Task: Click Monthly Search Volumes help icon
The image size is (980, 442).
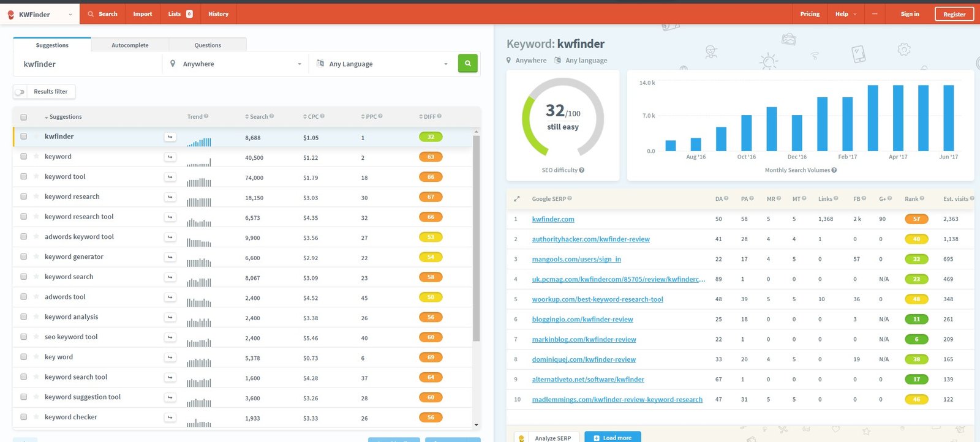Action: pyautogui.click(x=834, y=170)
